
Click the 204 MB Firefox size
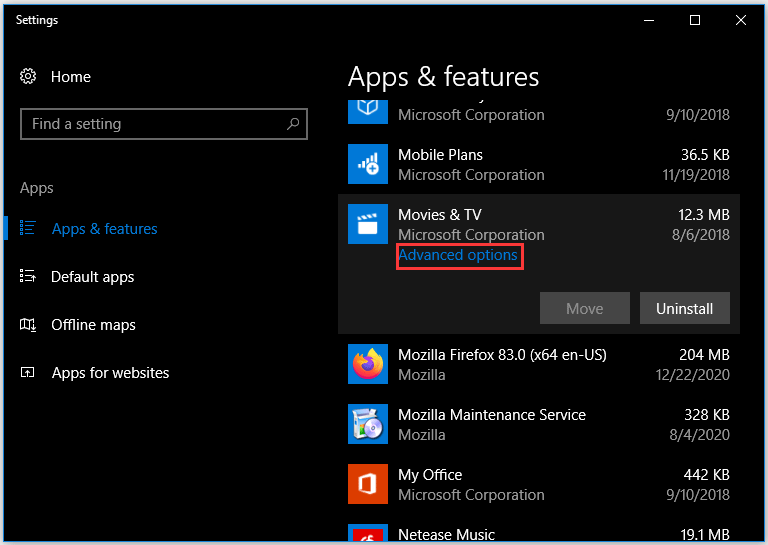(x=704, y=355)
